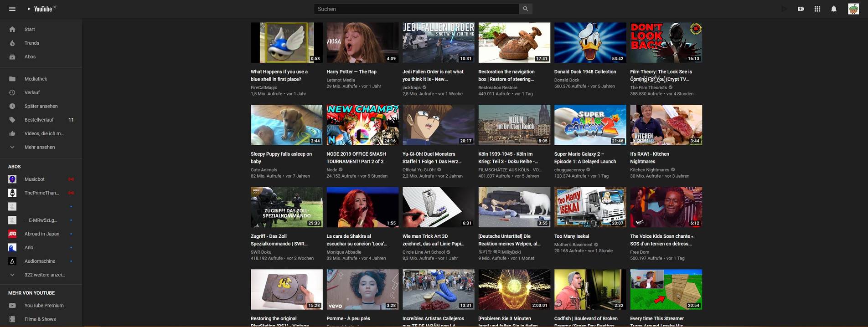
Task: Go to Trends page
Action: [x=41, y=43]
